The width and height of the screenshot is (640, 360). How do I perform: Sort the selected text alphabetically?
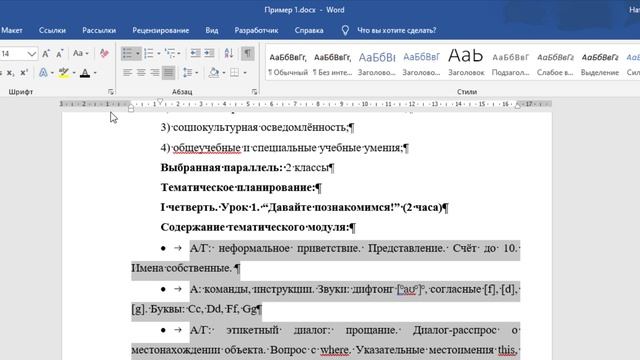point(229,53)
